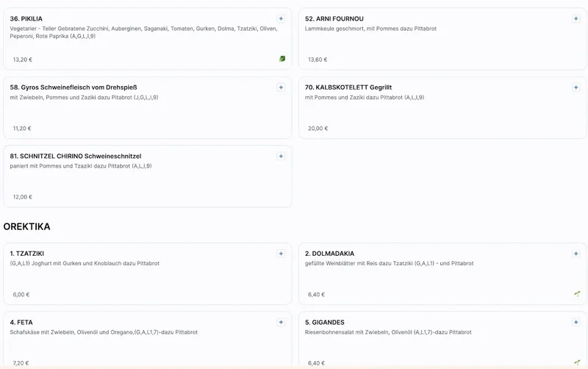
Task: Open the 52. ARNI FOURNOU item title
Action: (x=334, y=18)
